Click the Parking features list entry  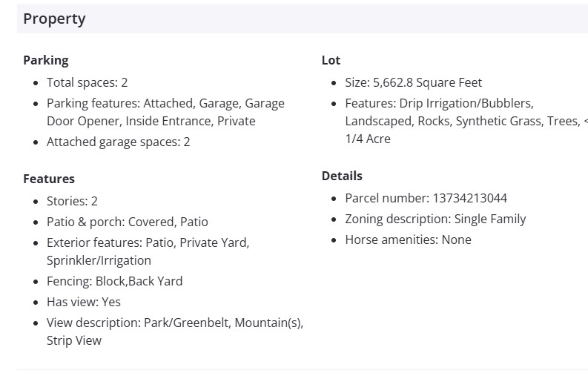[x=165, y=112]
